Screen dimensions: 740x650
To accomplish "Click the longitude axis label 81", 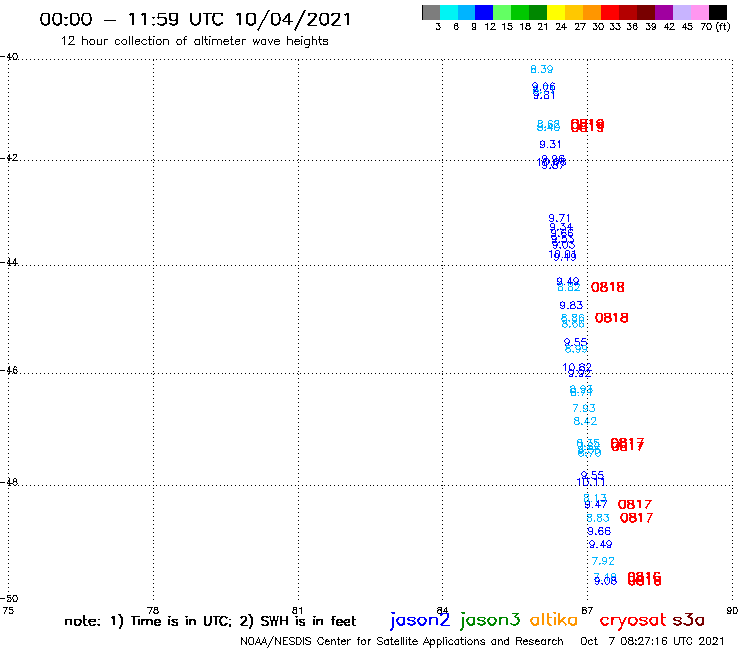I will (x=298, y=610).
